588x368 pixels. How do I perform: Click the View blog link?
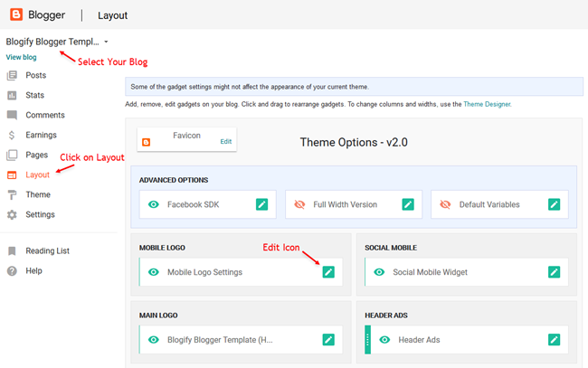21,57
